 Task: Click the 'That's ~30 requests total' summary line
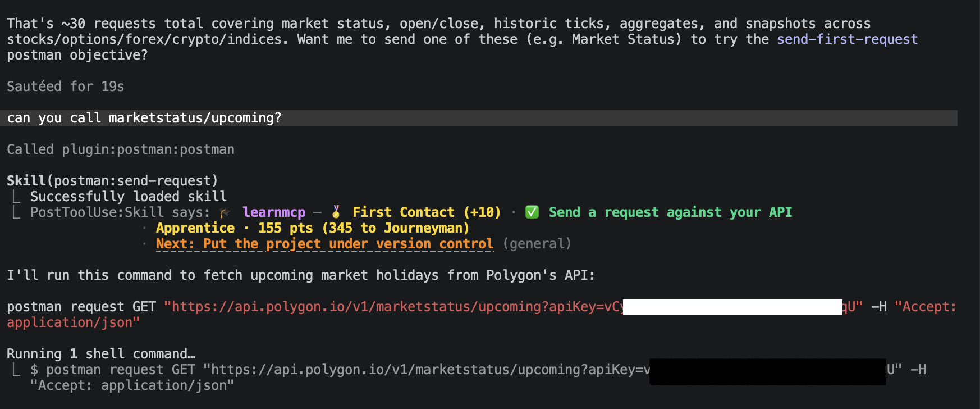tap(438, 24)
